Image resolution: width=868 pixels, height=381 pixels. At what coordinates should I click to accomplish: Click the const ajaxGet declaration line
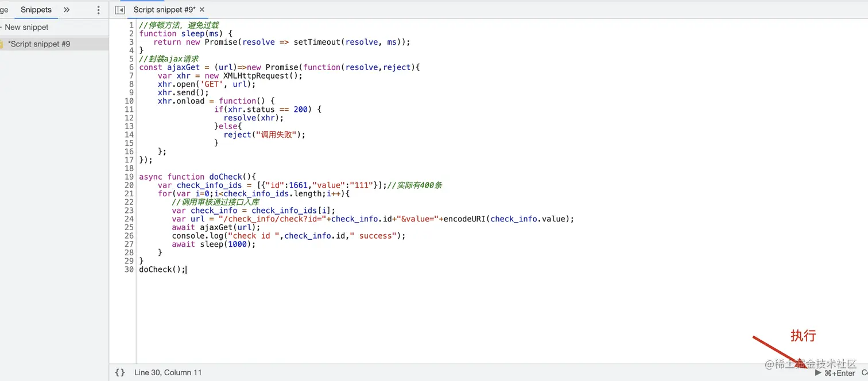(280, 67)
